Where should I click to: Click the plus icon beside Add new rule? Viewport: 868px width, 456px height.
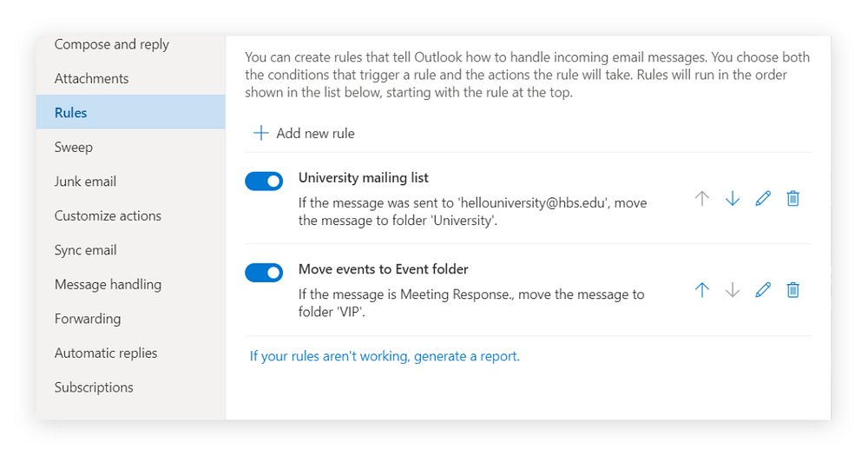click(x=260, y=133)
